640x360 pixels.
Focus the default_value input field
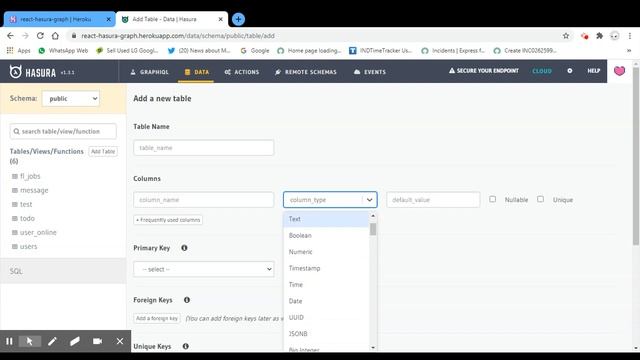(x=433, y=200)
